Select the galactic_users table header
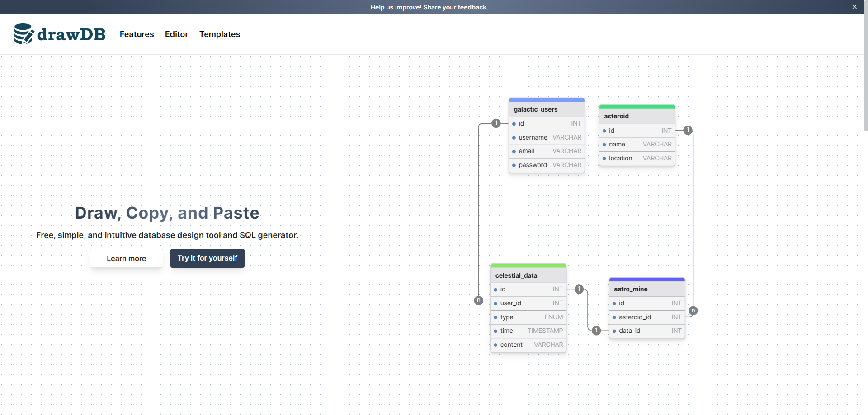 pyautogui.click(x=547, y=109)
